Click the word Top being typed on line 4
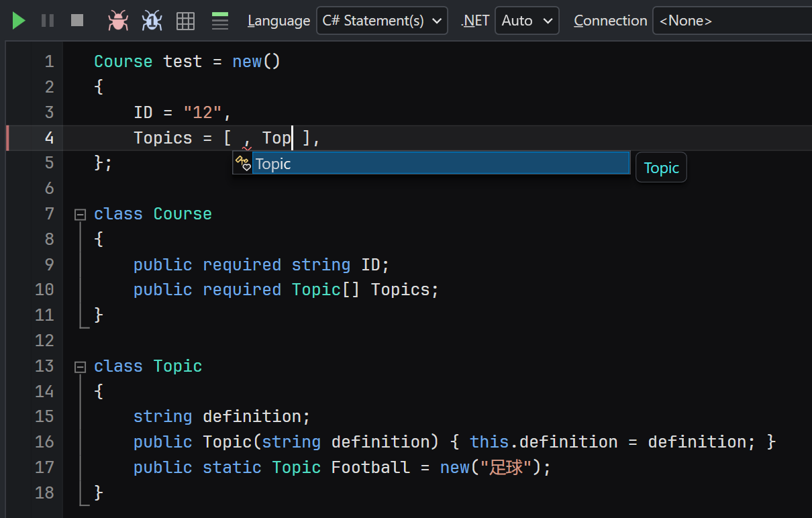The image size is (812, 518). point(276,138)
